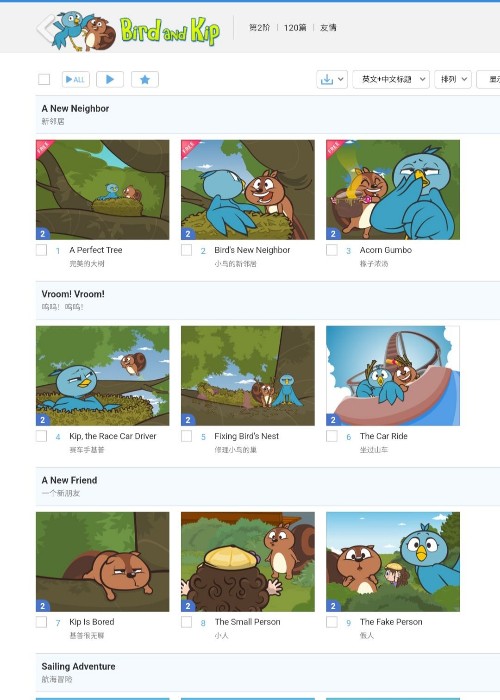The image size is (500, 700).
Task: Expand the 排列 sort dropdown
Action: coord(453,79)
